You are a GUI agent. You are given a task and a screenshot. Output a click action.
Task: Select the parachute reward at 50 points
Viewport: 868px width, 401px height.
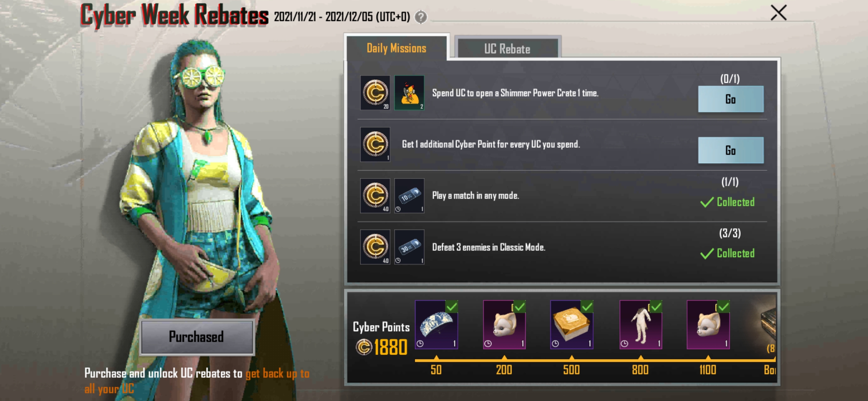click(x=436, y=325)
